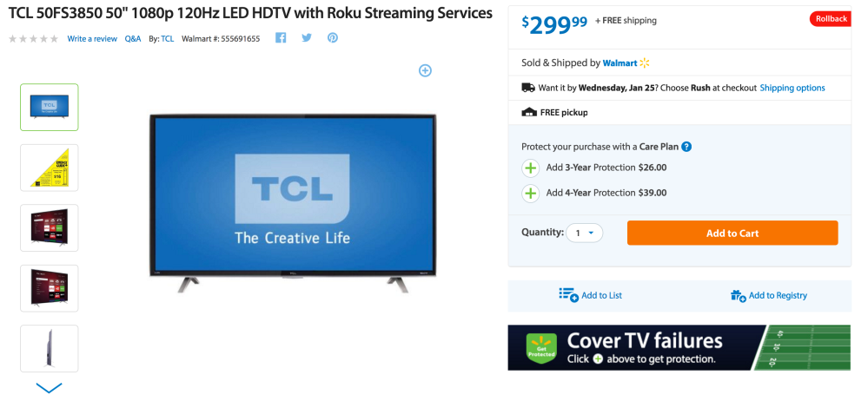Open TCL brand link
This screenshot has width=868, height=408.
167,39
